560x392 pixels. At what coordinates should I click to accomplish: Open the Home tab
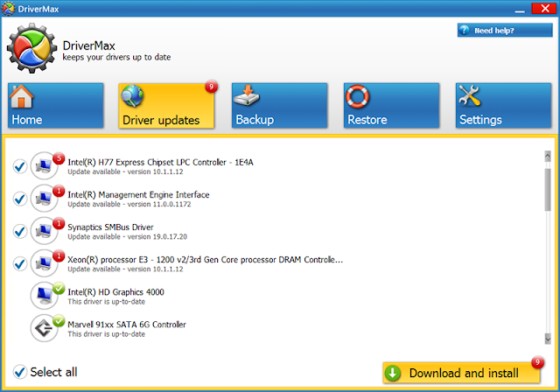click(56, 105)
